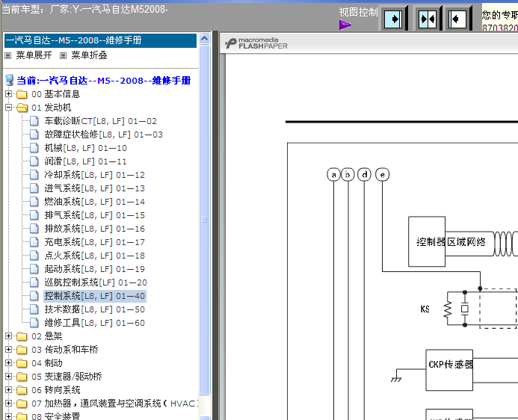
Task: Expand the 05 变速器/驱动桥 folder
Action: click(8, 376)
